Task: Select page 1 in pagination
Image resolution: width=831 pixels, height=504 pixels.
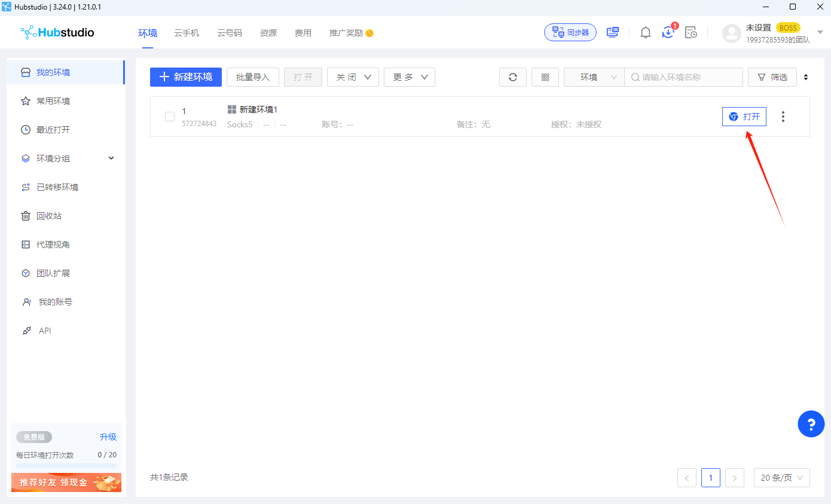Action: pyautogui.click(x=711, y=478)
